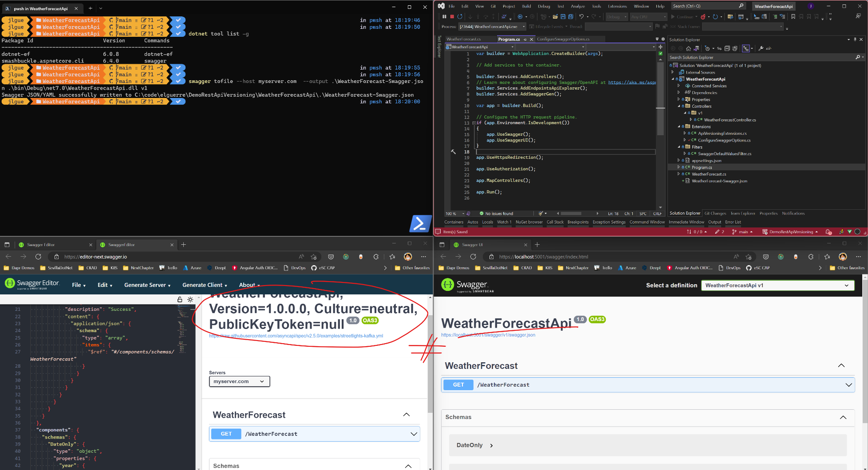Image resolution: width=868 pixels, height=470 pixels.
Task: Click the Swagger Editor logo
Action: pyautogui.click(x=32, y=284)
